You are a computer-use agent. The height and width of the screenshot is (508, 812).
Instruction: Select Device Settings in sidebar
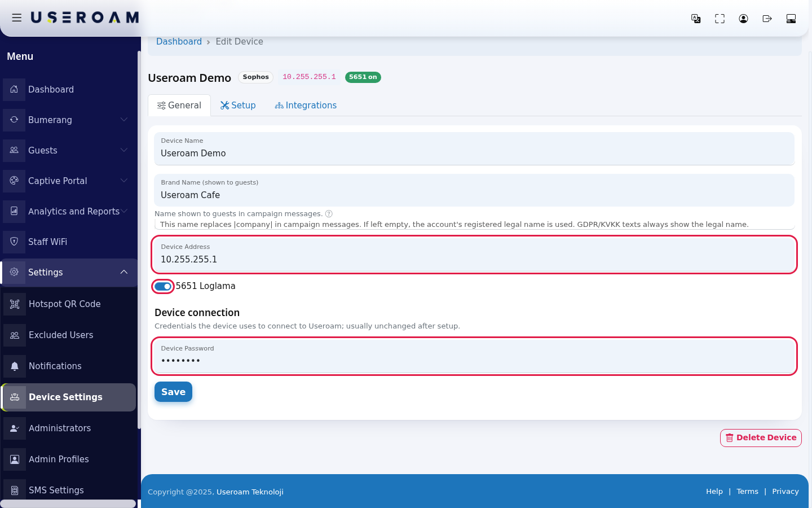tap(69, 397)
